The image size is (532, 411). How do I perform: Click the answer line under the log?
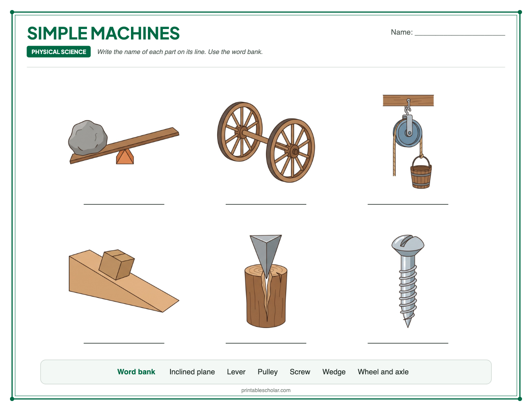pyautogui.click(x=266, y=343)
